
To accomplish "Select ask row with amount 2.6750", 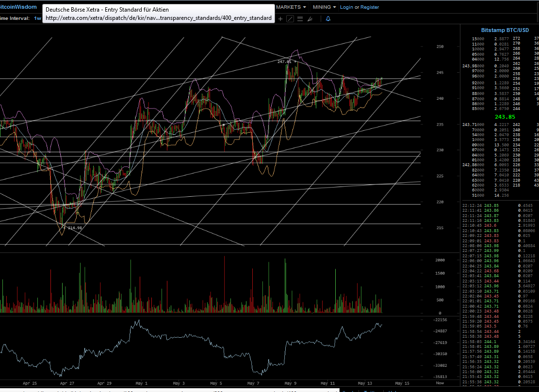I will pos(491,109).
